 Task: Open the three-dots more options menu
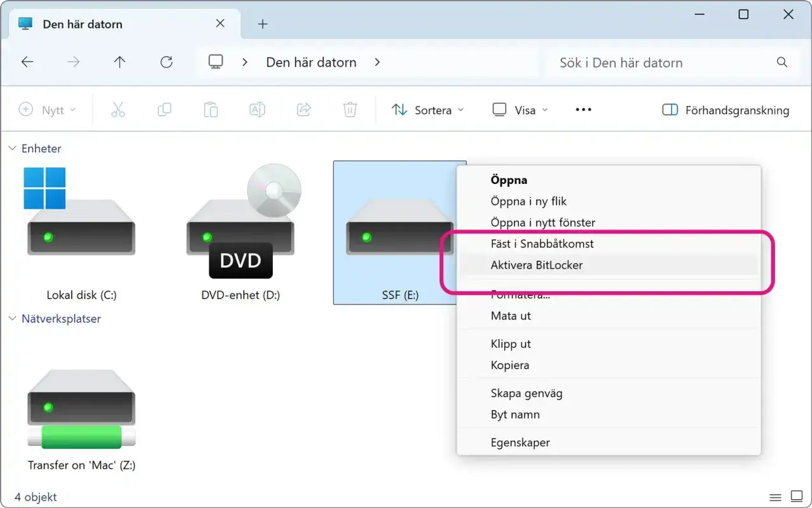pyautogui.click(x=584, y=110)
